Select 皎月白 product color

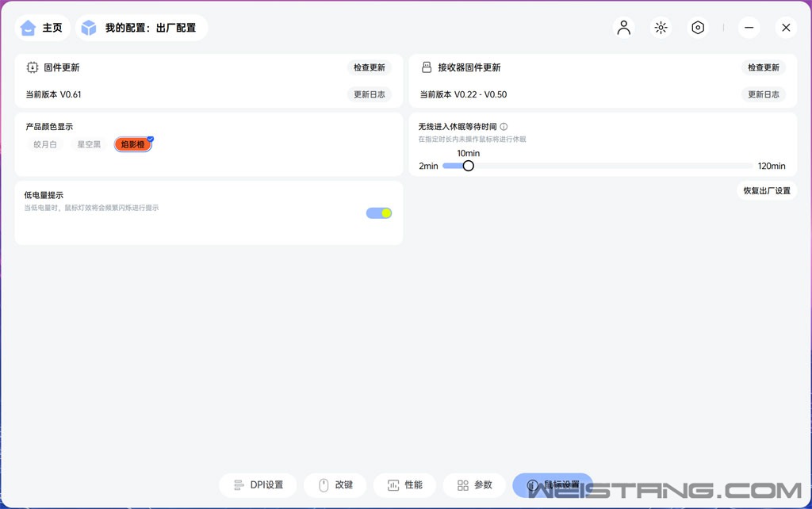(45, 144)
